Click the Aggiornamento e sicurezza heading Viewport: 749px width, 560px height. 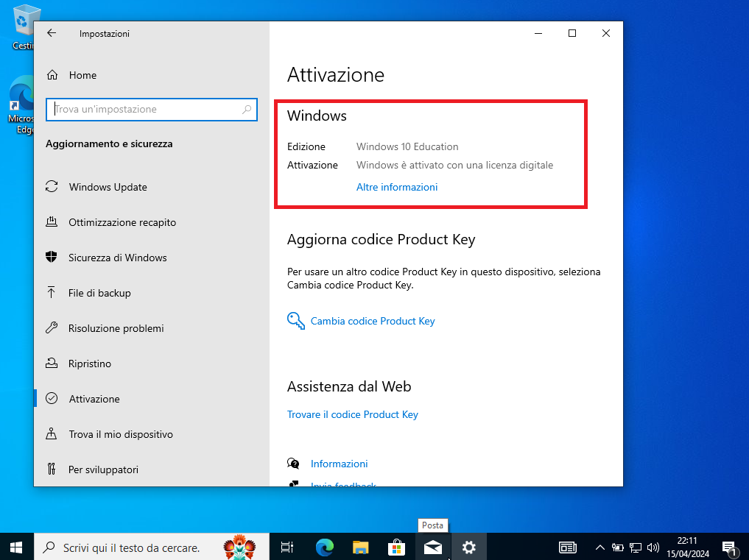109,143
